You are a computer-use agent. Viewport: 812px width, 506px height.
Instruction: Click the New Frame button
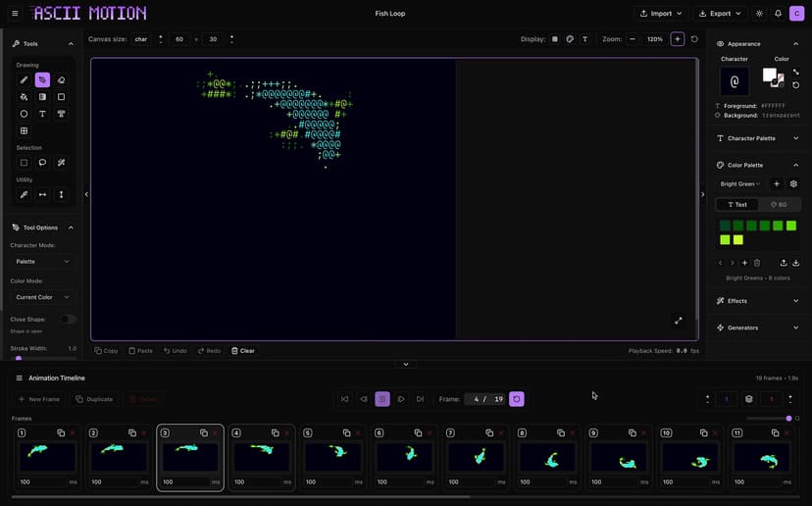[x=39, y=399]
